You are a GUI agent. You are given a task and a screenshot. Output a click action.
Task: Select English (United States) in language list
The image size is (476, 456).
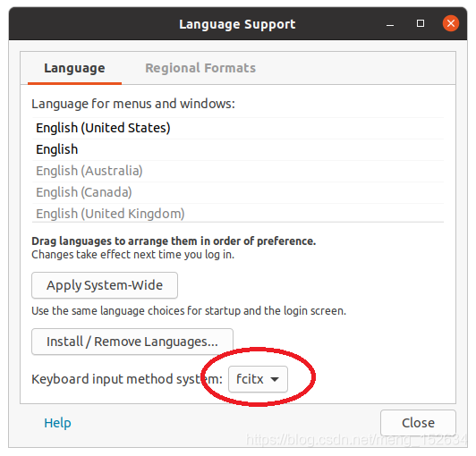tap(238, 128)
